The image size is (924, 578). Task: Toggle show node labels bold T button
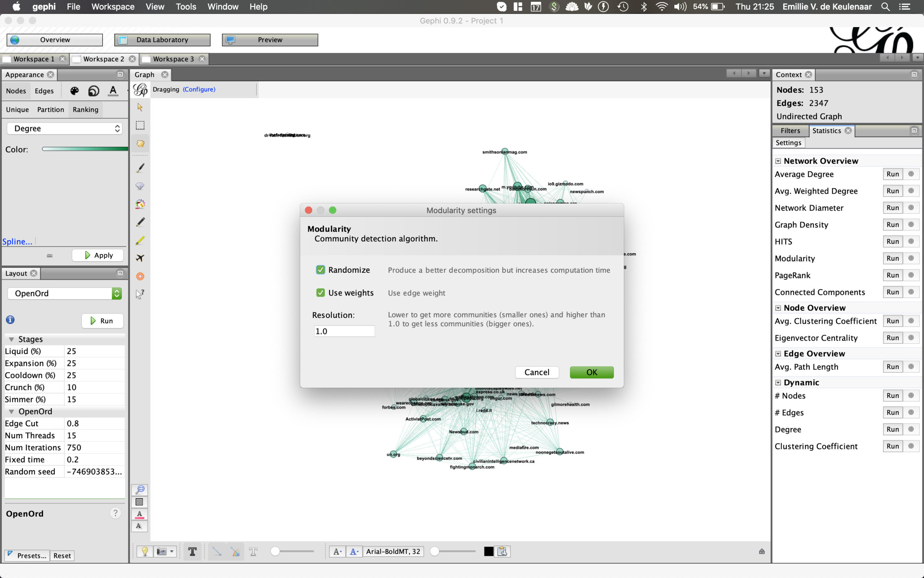point(192,551)
